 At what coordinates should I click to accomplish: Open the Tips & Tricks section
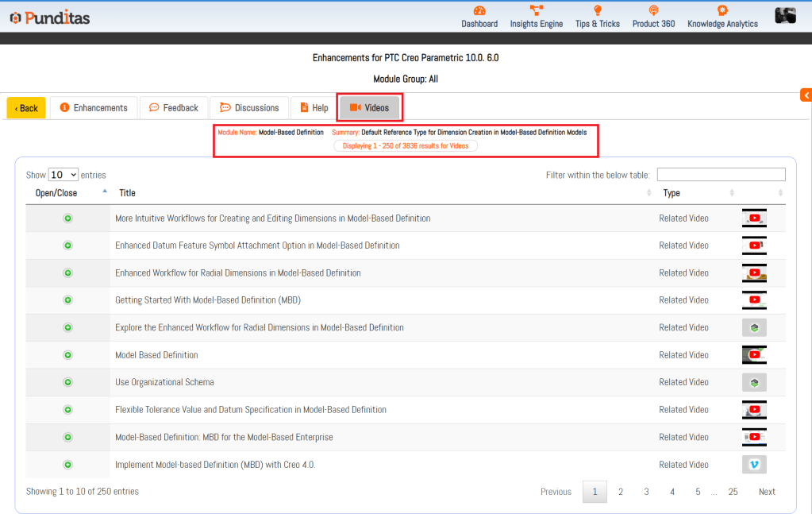(x=597, y=17)
